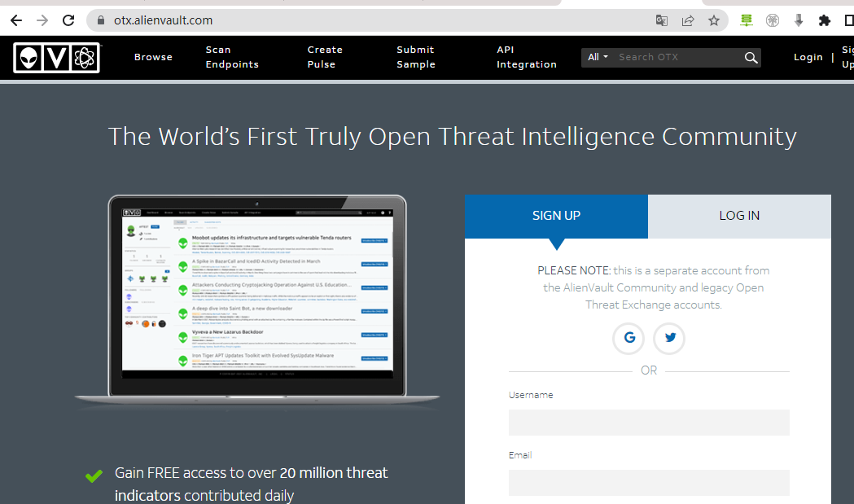Open the Extensions puzzle menu

(825, 20)
